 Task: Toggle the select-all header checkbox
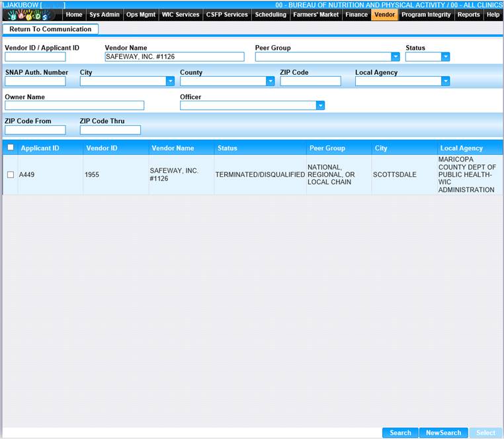(11, 148)
